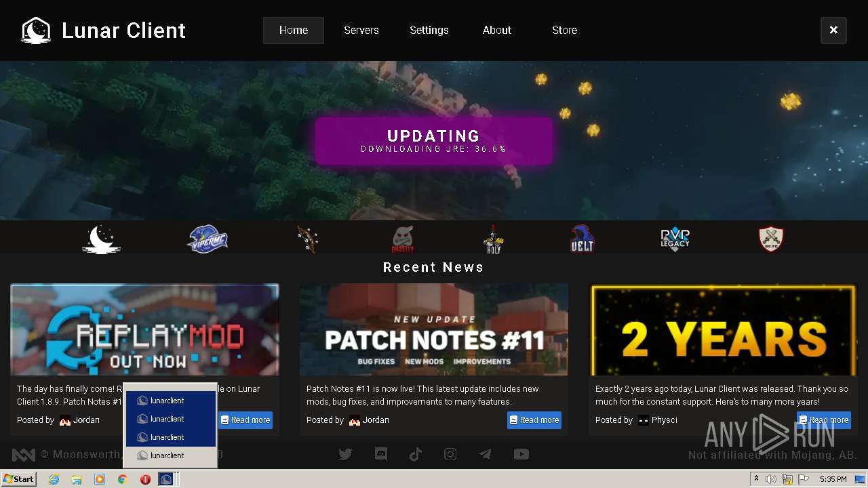Open the Home tab
This screenshot has width=868, height=488.
[294, 30]
